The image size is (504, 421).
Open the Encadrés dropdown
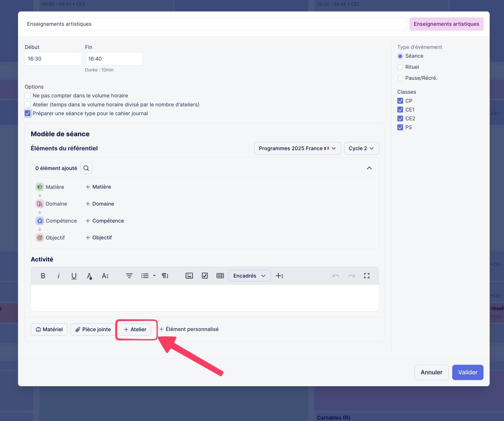(249, 276)
